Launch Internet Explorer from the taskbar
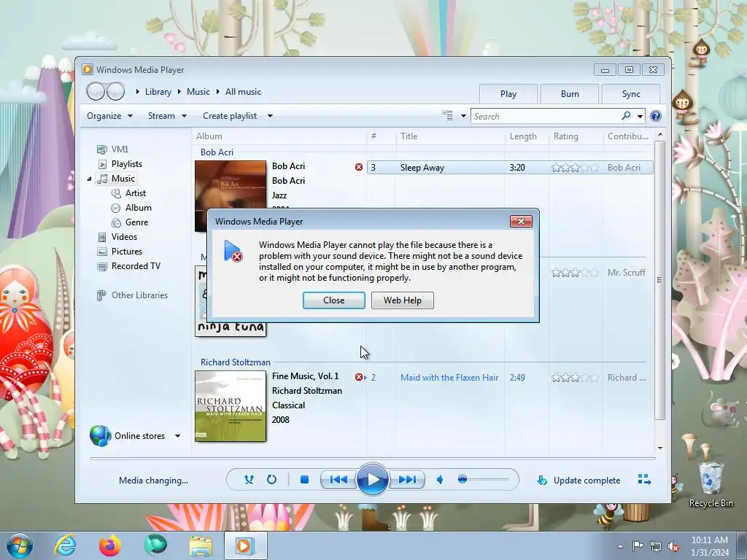 [x=65, y=545]
